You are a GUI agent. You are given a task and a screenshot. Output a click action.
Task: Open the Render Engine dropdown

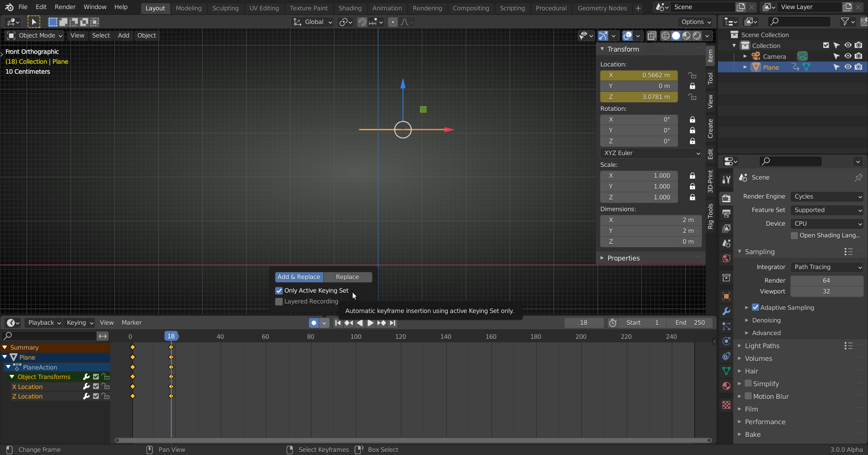827,197
